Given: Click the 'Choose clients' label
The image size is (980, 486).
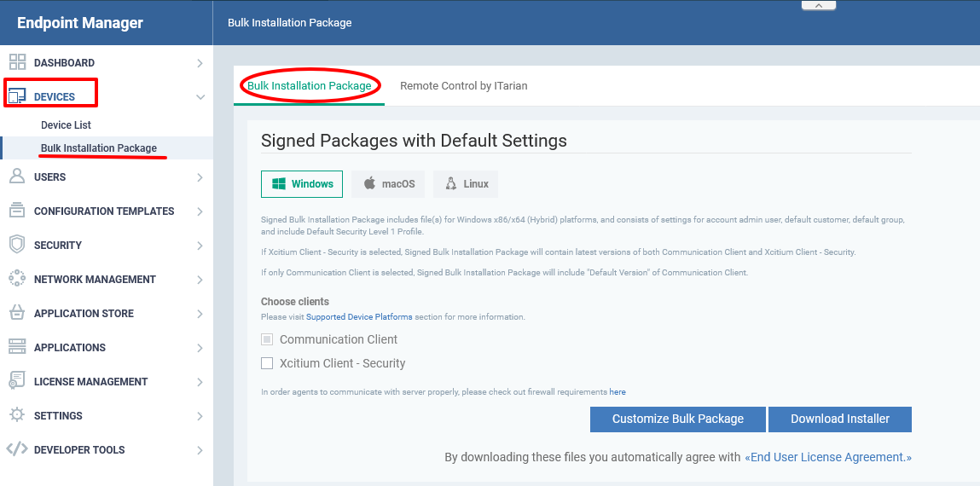Looking at the screenshot, I should (295, 302).
